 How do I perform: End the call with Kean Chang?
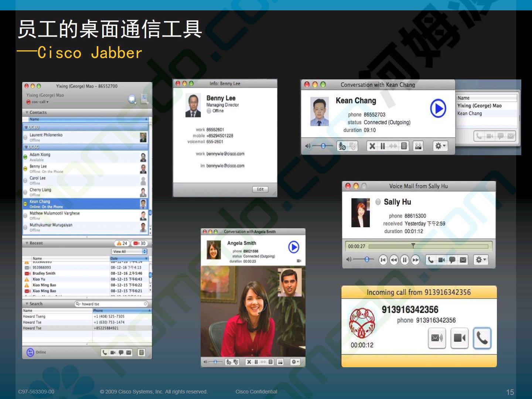pyautogui.click(x=372, y=146)
